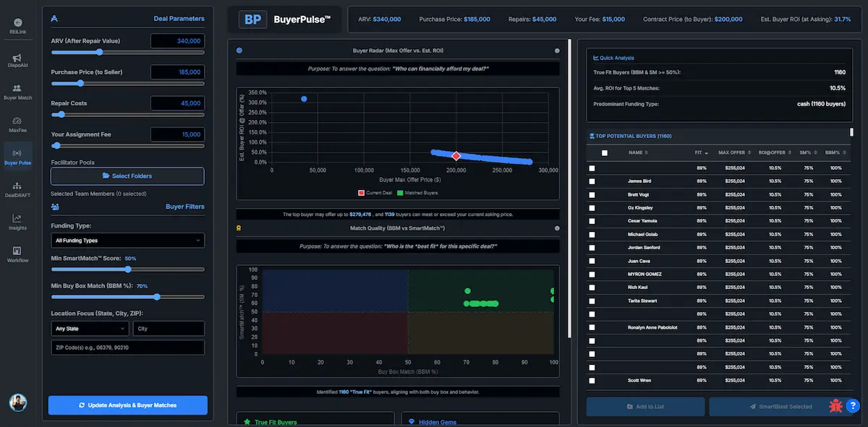Click the Hidden Gems gem icon

pos(412,422)
